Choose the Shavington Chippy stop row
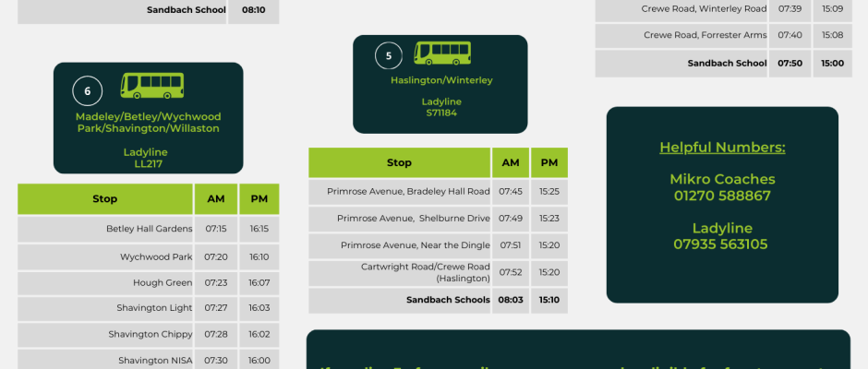This screenshot has height=369, width=868. 151,334
